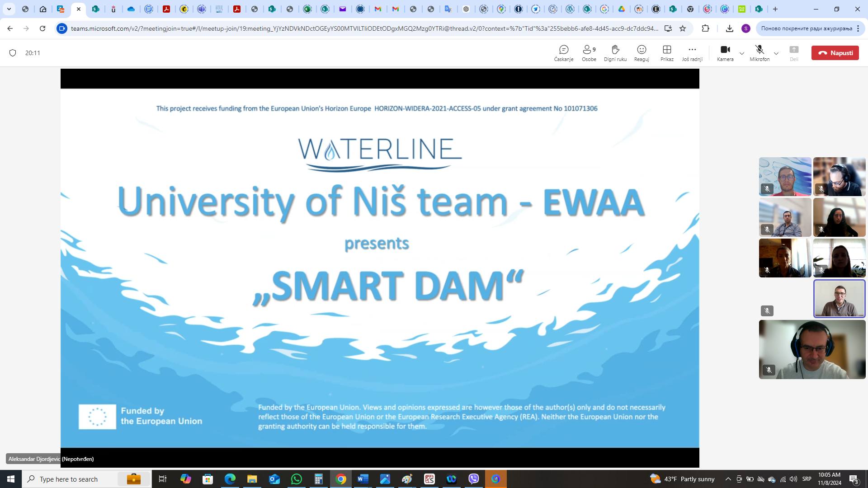
Task: Expand camera options chevron next to Kamera
Action: coord(742,53)
